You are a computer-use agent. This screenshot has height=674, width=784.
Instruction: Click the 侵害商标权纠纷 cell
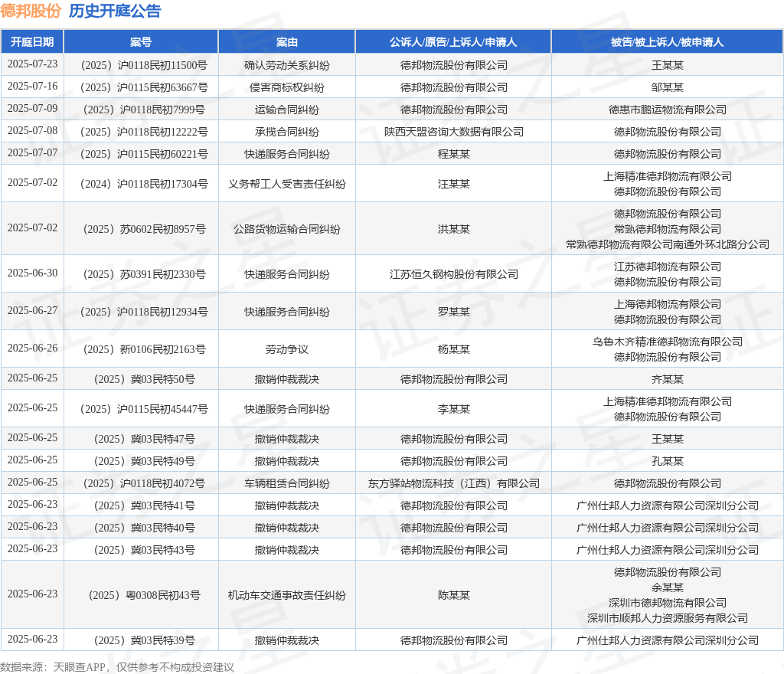287,87
